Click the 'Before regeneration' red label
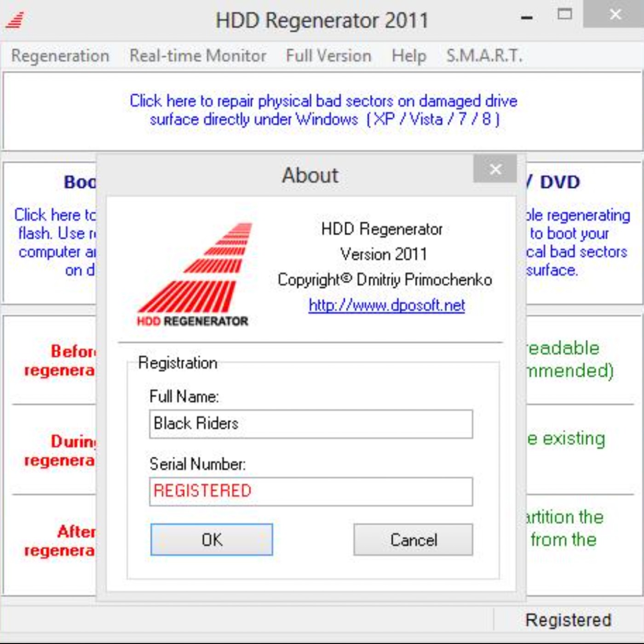The width and height of the screenshot is (644, 644). [x=60, y=361]
